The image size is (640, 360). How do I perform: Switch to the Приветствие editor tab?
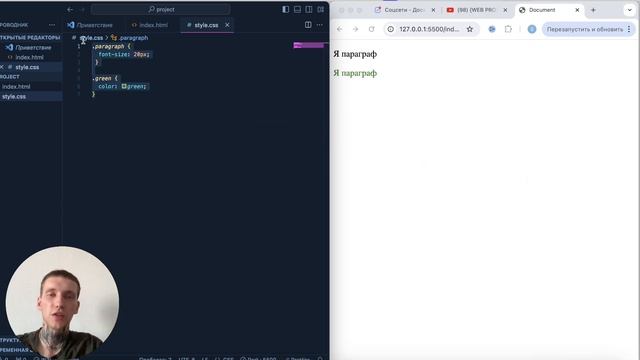(x=90, y=25)
